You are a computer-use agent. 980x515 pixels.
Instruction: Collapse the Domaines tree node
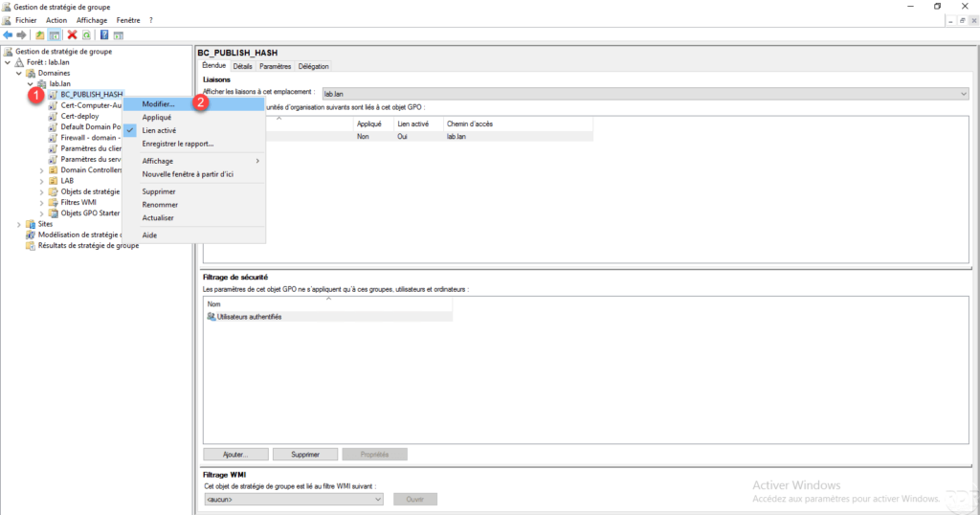(19, 73)
